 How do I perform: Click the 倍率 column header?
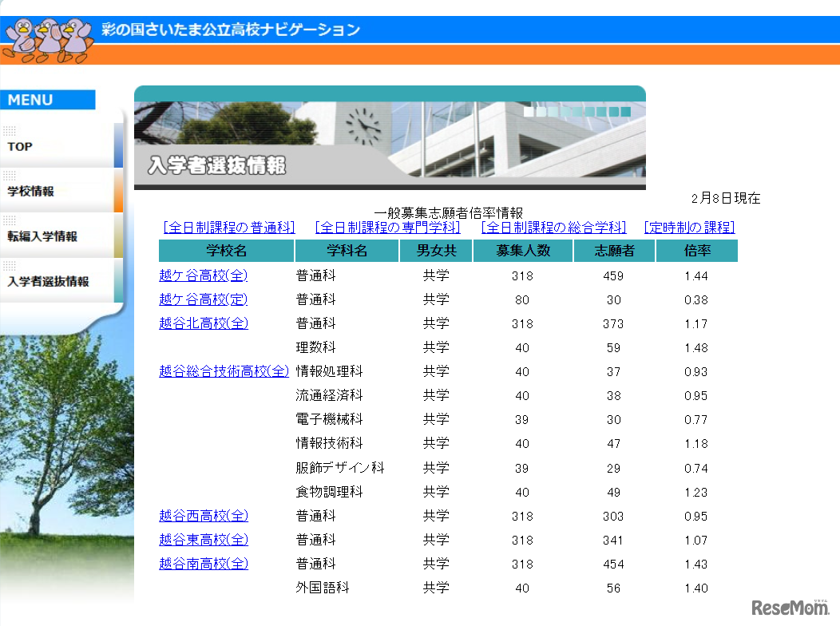pos(696,251)
